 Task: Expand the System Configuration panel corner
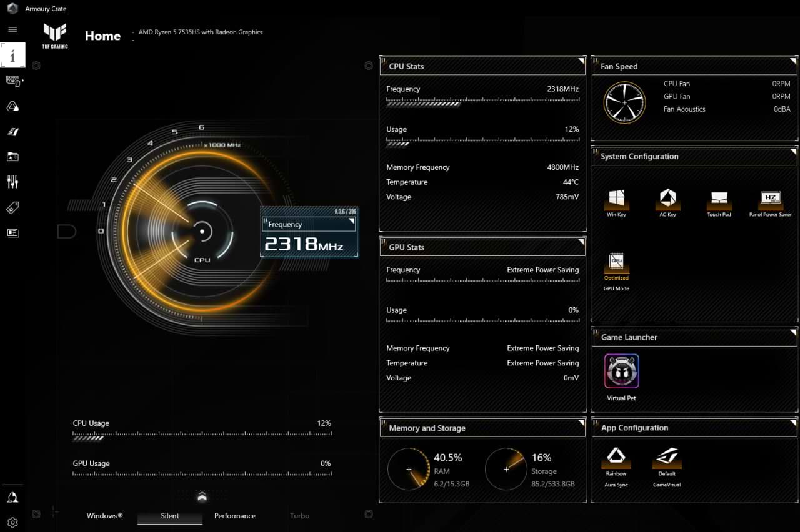click(793, 151)
